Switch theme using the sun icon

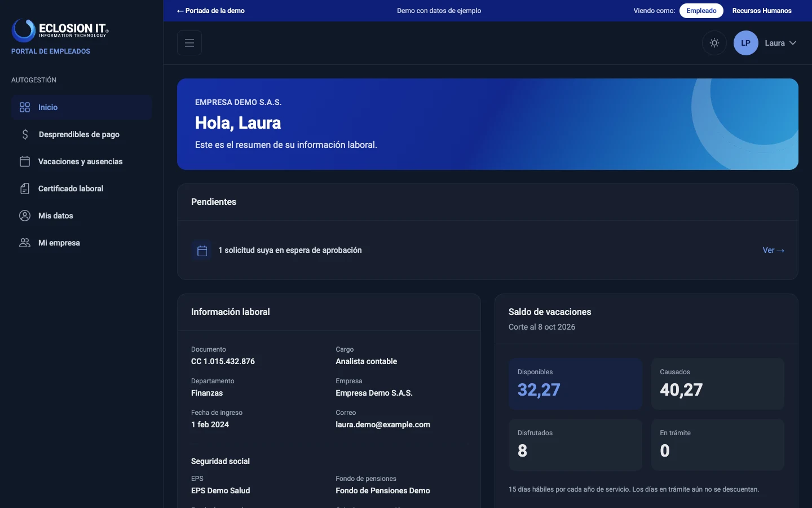click(x=714, y=43)
